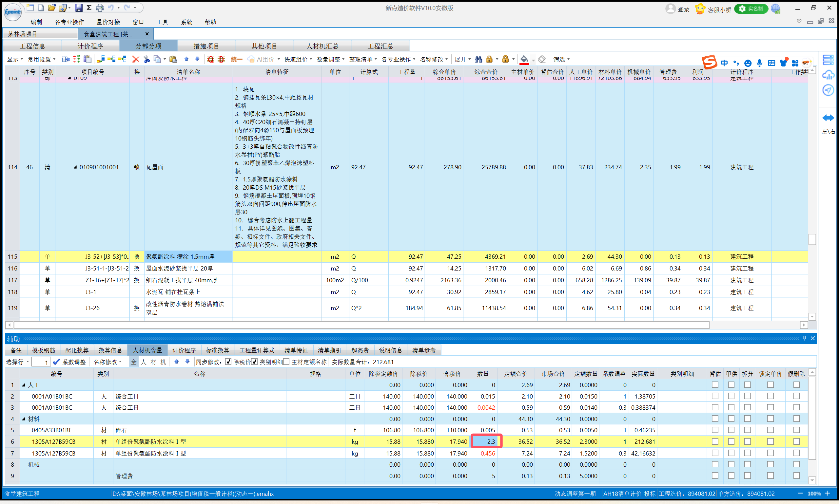Image resolution: width=839 pixels, height=504 pixels.
Task: Select the paint bucket fill color tool
Action: (x=524, y=59)
